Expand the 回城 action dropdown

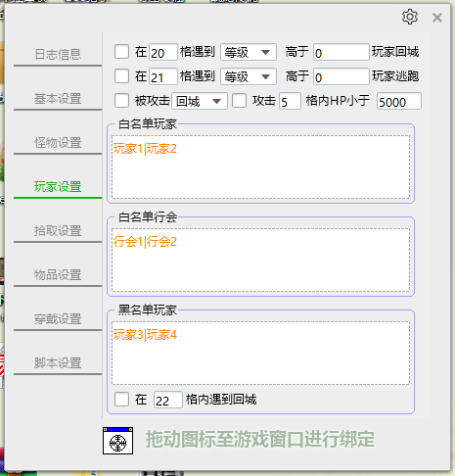pos(200,101)
